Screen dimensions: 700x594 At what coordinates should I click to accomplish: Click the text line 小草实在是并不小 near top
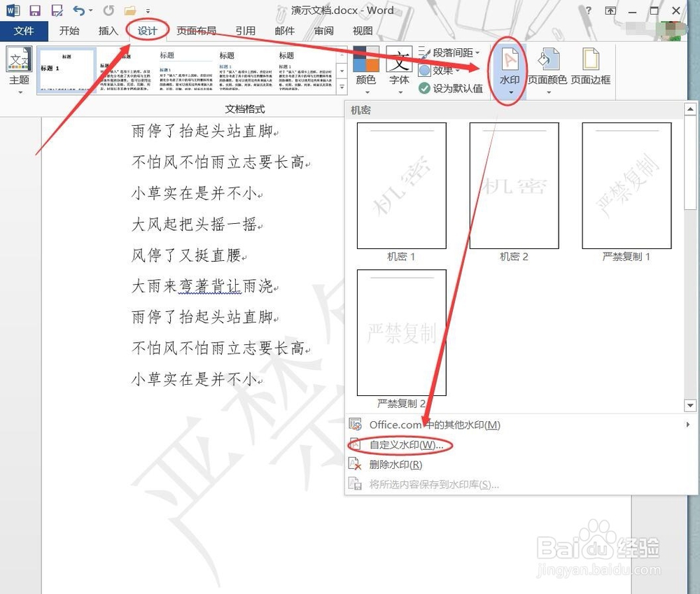[194, 193]
